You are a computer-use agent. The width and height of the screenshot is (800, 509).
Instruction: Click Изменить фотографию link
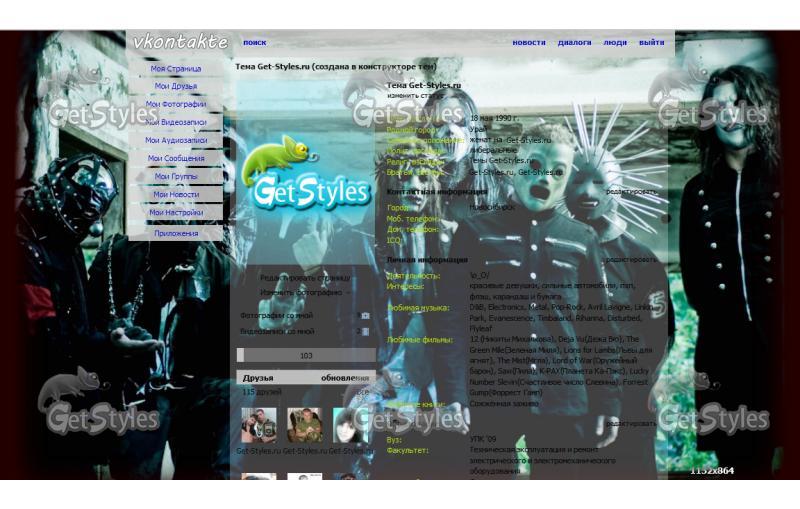(303, 293)
